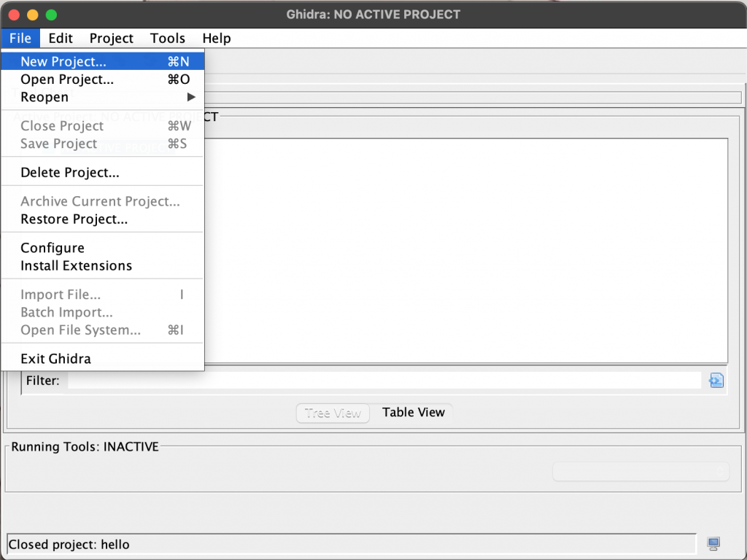
Task: Select Restore Project... menu item
Action: 102,219
